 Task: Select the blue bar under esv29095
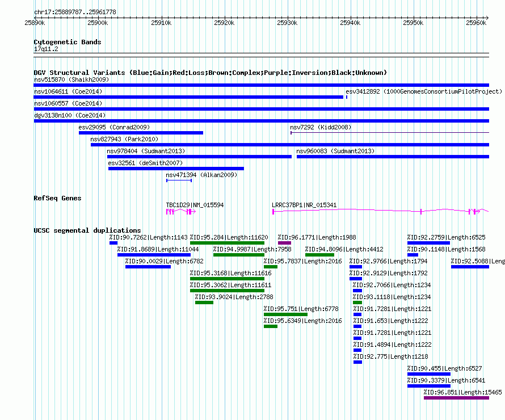[x=141, y=133]
